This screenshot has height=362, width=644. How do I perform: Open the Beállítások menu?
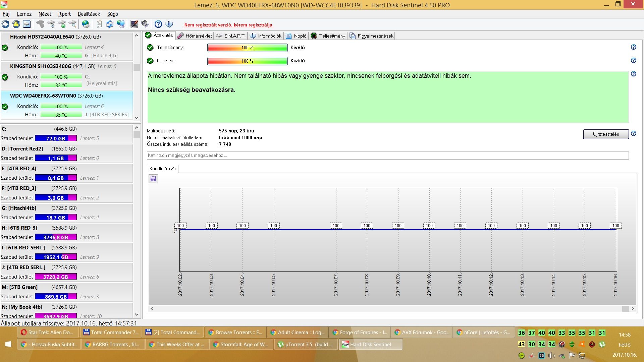coord(89,14)
